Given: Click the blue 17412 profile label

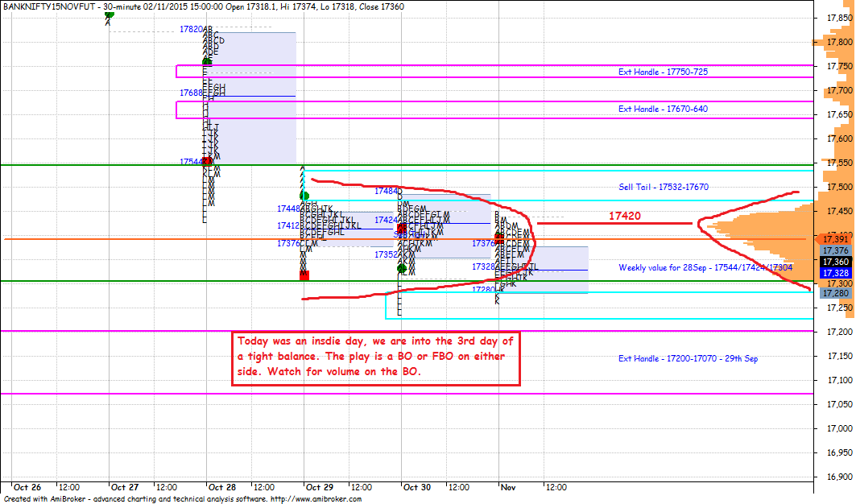Looking at the screenshot, I should click(x=288, y=225).
